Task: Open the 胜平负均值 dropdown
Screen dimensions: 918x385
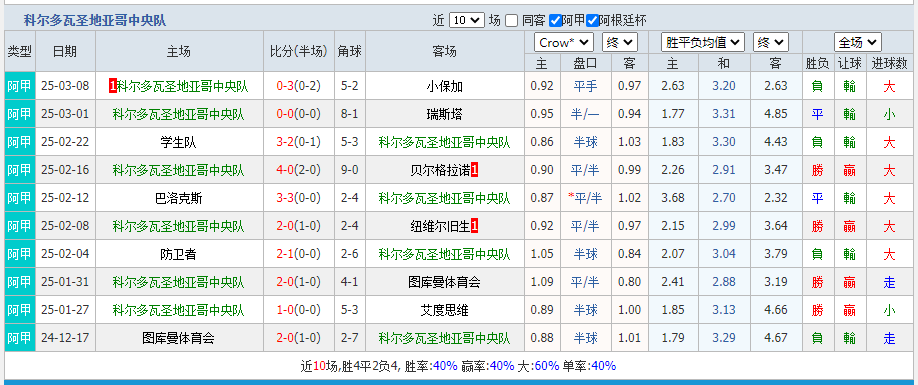Action: (703, 42)
